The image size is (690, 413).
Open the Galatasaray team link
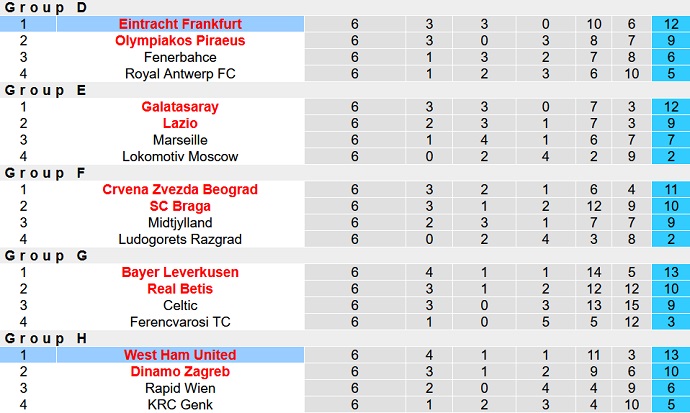coord(180,106)
